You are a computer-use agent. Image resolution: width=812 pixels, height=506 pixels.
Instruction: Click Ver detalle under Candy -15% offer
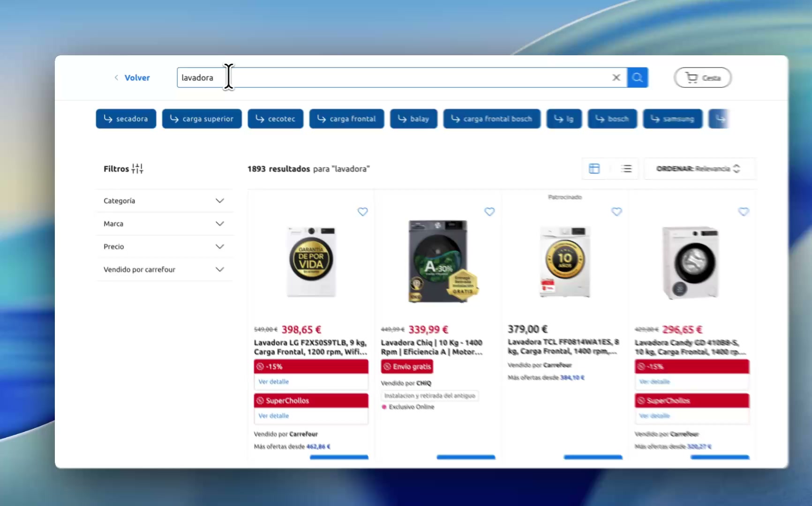pos(654,382)
